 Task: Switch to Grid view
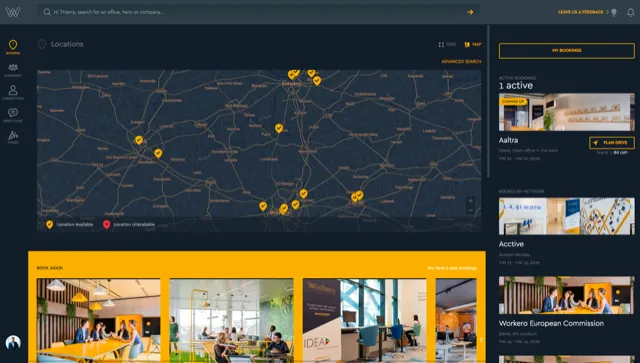coord(447,44)
